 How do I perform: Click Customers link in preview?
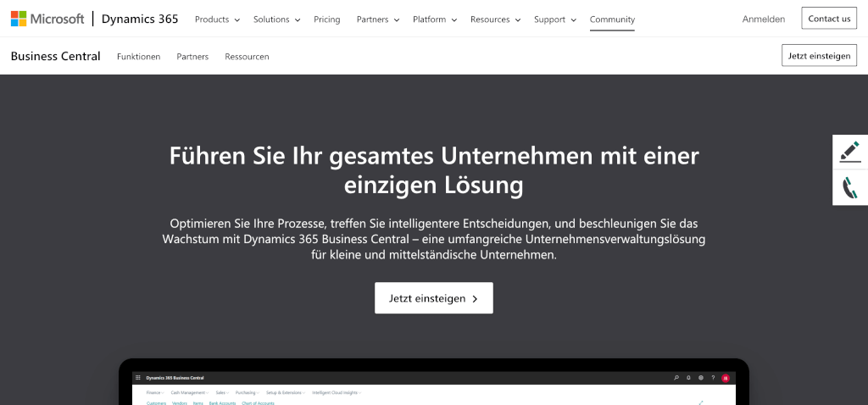(156, 403)
